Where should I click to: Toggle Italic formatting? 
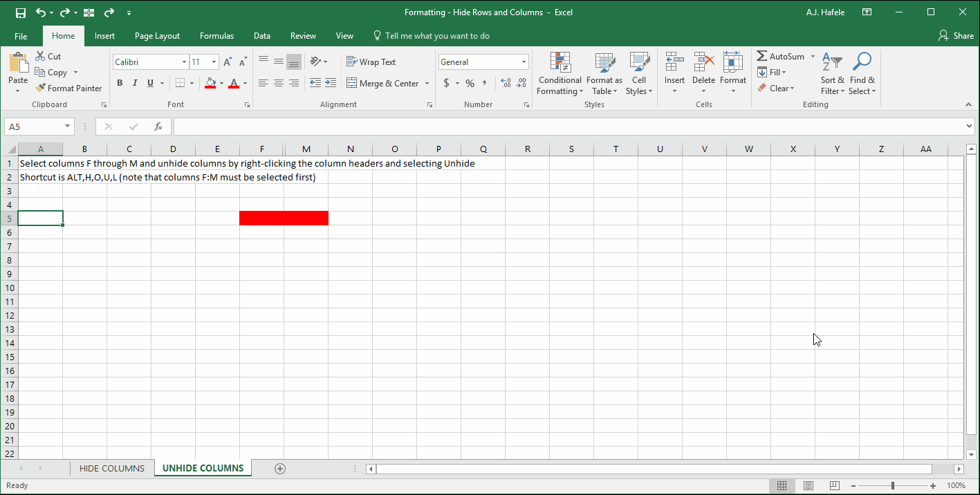(x=135, y=83)
